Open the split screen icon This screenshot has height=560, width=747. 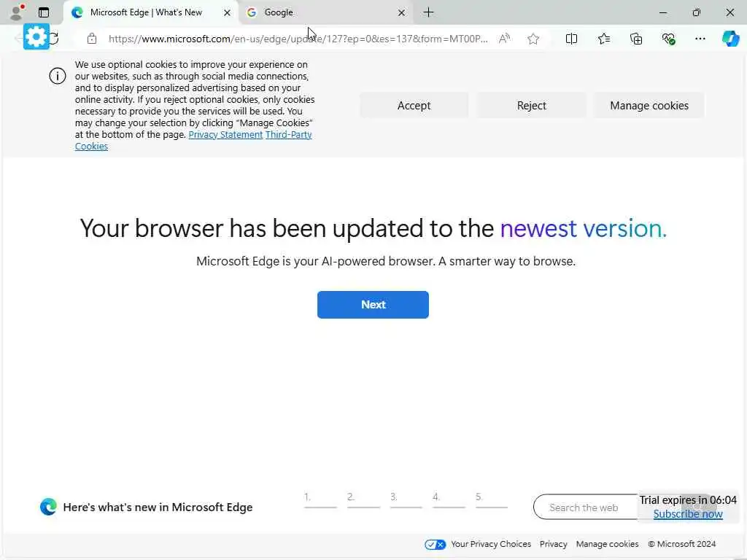(571, 39)
